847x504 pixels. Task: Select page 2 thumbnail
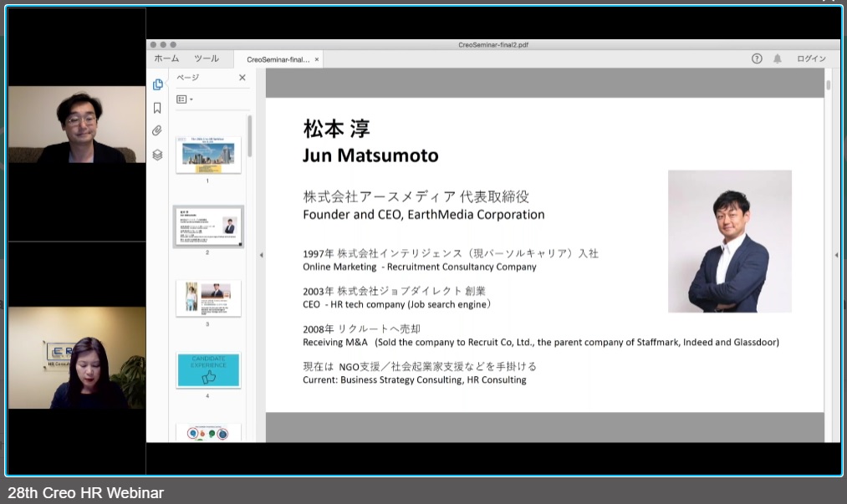click(208, 227)
